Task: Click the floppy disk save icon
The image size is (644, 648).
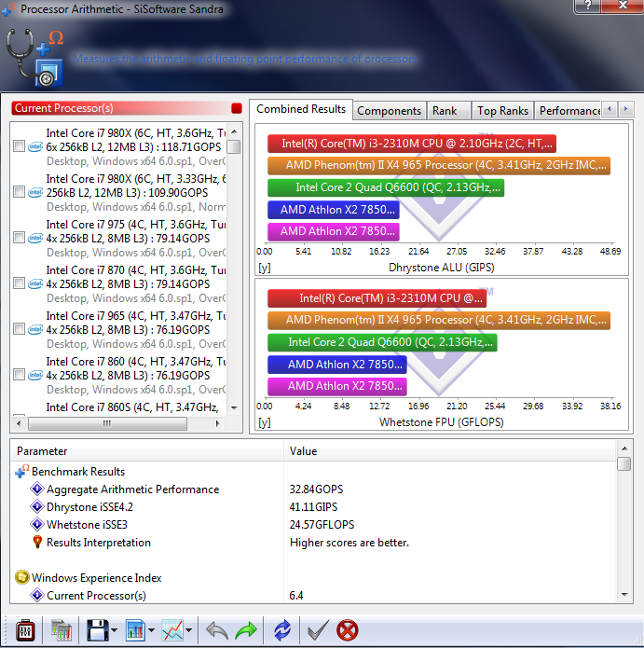Action: point(98,630)
